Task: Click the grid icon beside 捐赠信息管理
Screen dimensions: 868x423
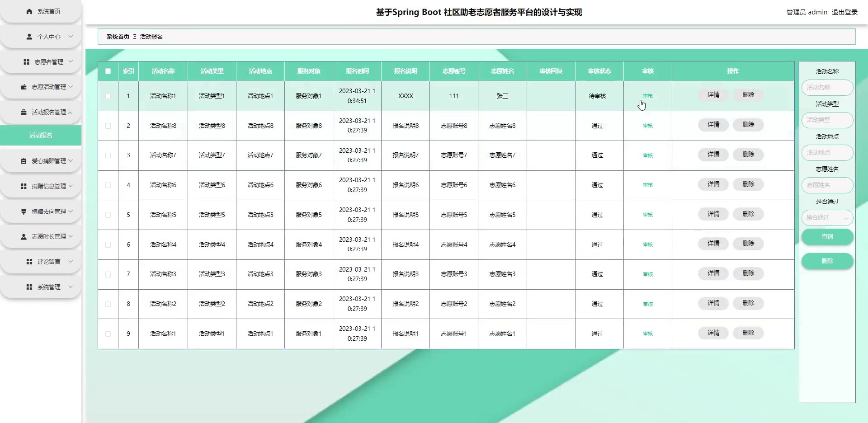Action: click(x=24, y=186)
